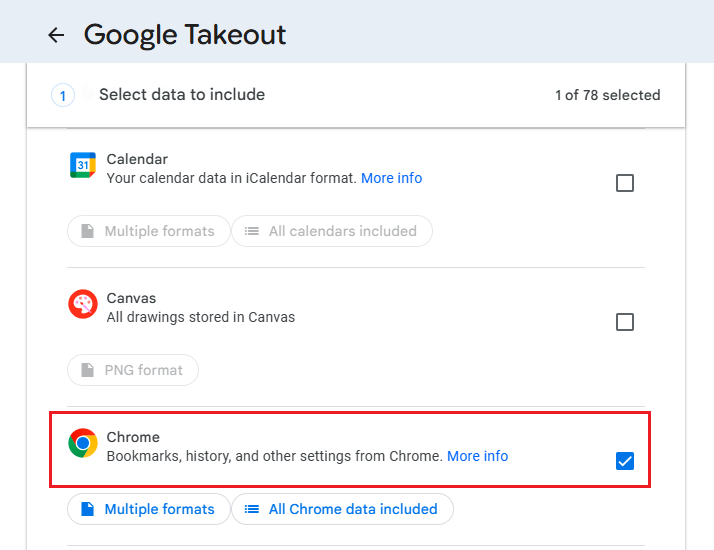Tick the Canvas checkbox
714x550 pixels.
625,322
